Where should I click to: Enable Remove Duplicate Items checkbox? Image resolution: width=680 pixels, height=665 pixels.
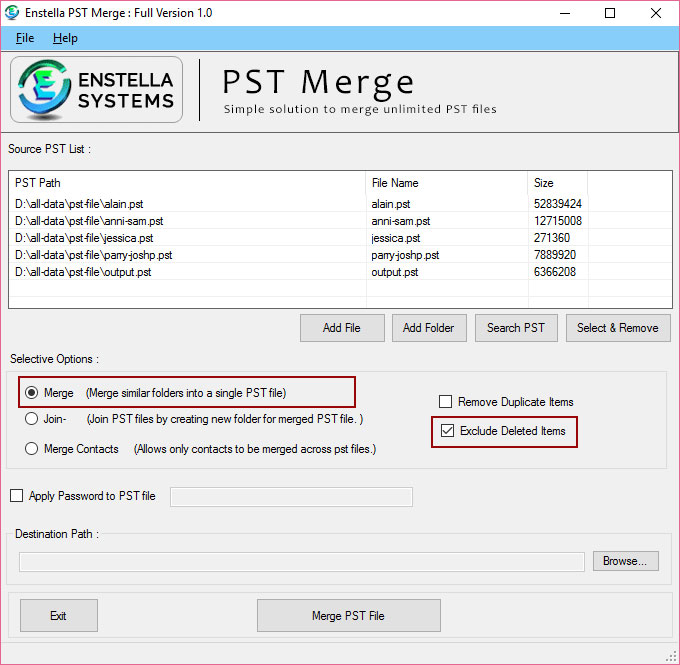[446, 402]
